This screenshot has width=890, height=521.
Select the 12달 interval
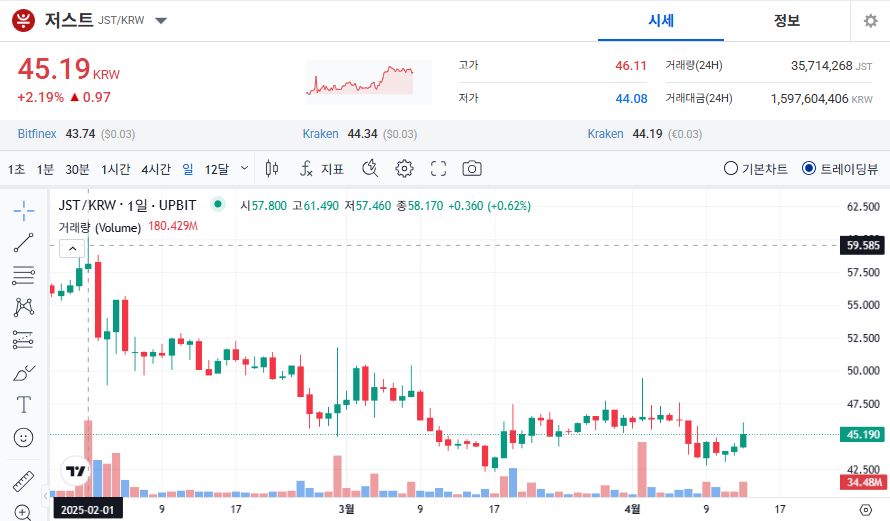pyautogui.click(x=217, y=169)
